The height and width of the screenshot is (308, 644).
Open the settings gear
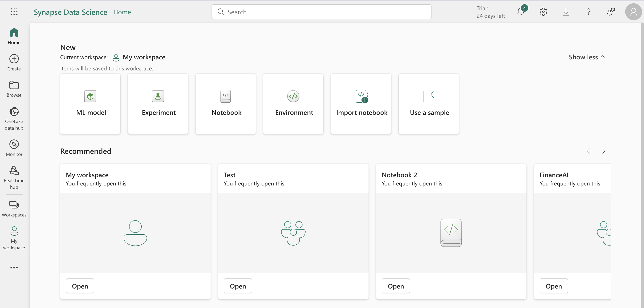point(543,12)
